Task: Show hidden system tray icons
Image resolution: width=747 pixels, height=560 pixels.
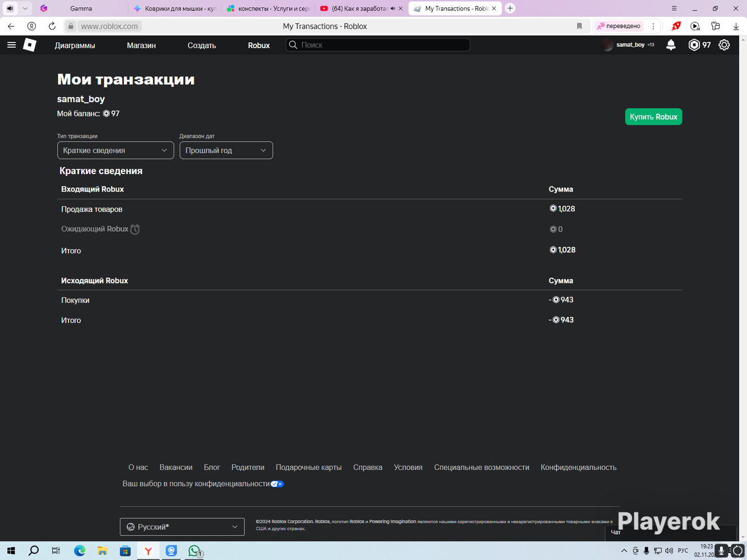Action: tap(624, 551)
